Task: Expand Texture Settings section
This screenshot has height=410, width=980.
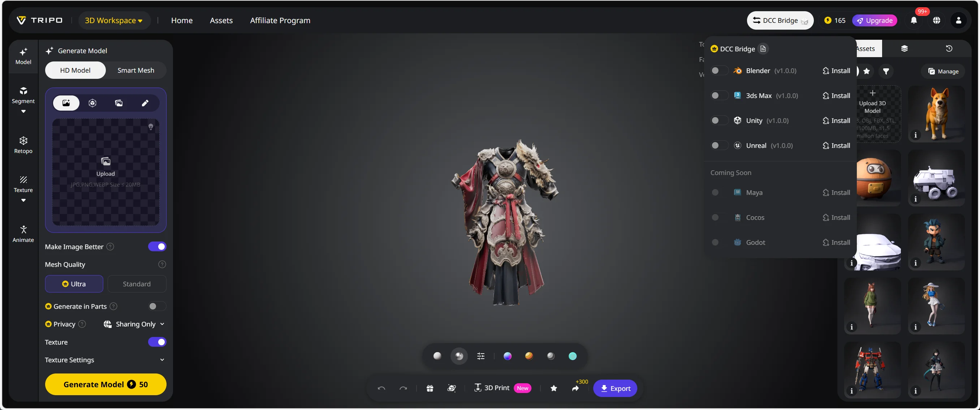Action: (x=105, y=360)
